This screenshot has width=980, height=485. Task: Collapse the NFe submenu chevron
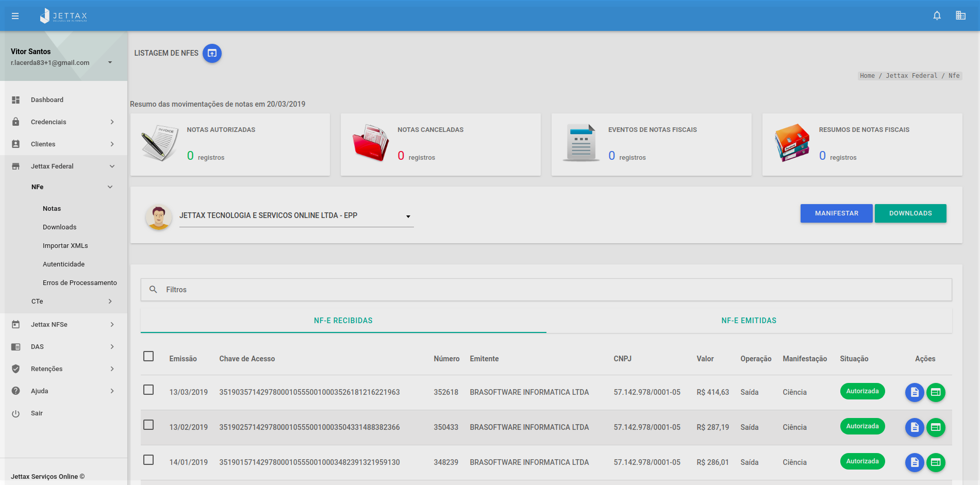coord(110,187)
